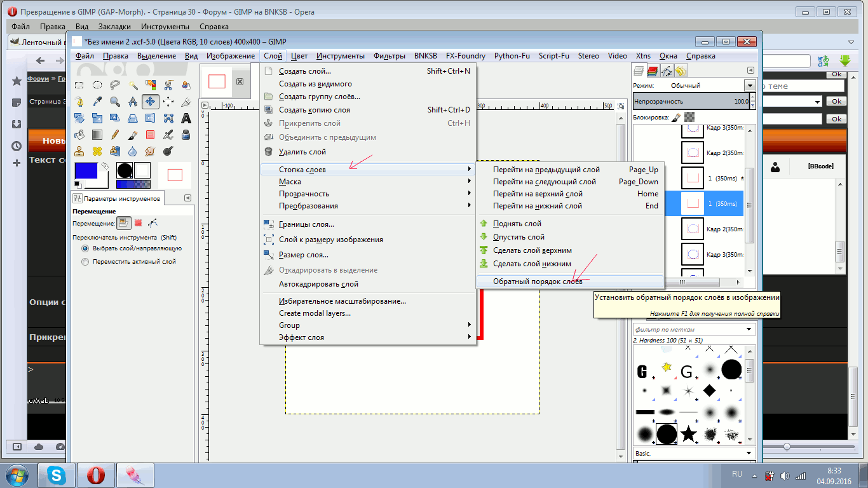Select the Blend gradient tool
Viewport: 868px width, 488px height.
pyautogui.click(x=97, y=135)
